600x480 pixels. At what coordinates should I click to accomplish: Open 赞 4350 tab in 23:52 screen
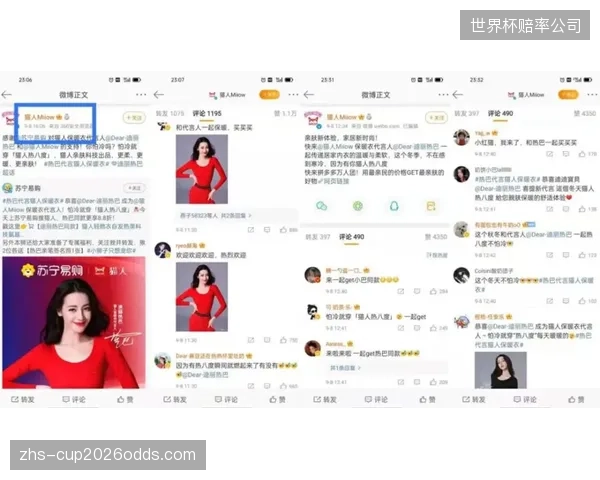[584, 113]
